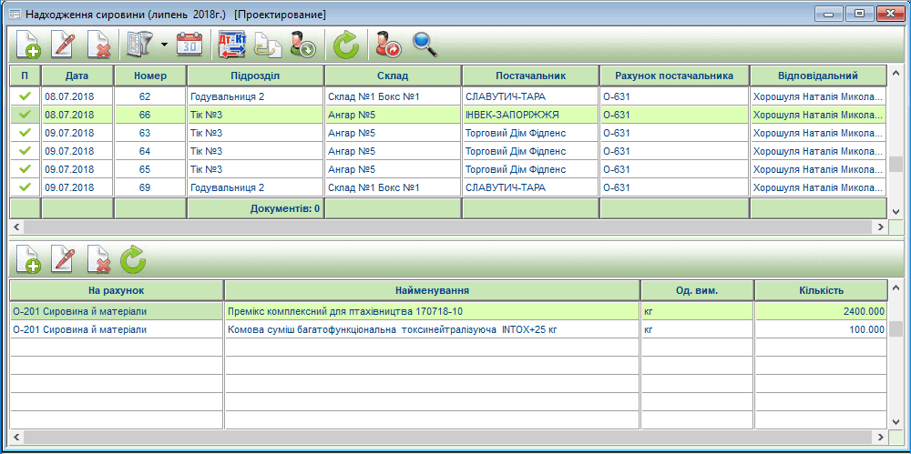Refresh the documents list in top toolbar

345,45
